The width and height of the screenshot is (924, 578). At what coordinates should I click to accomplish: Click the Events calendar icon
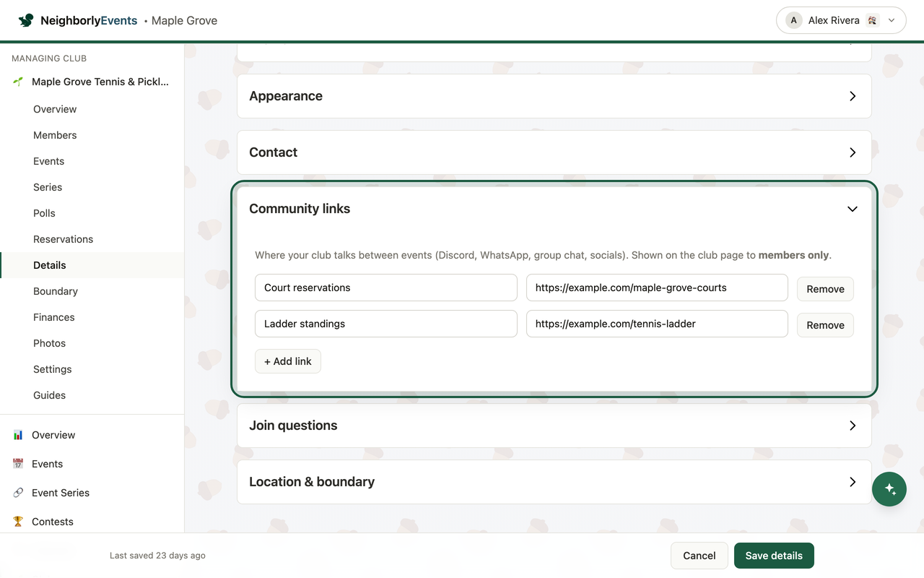[x=18, y=464]
